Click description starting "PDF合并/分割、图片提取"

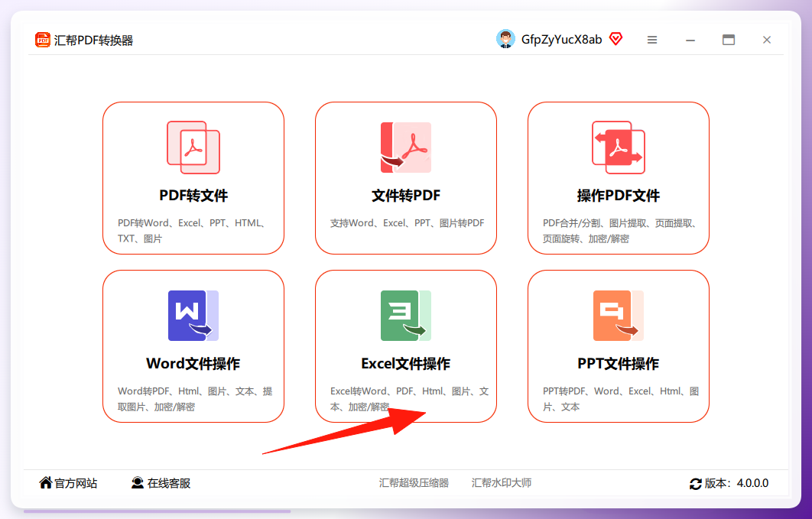pos(620,231)
